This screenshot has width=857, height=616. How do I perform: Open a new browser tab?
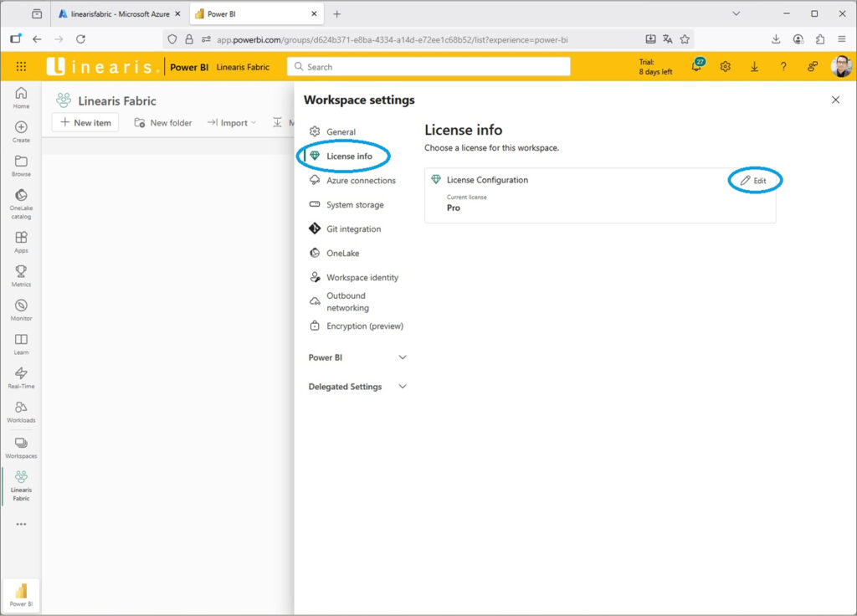[336, 13]
